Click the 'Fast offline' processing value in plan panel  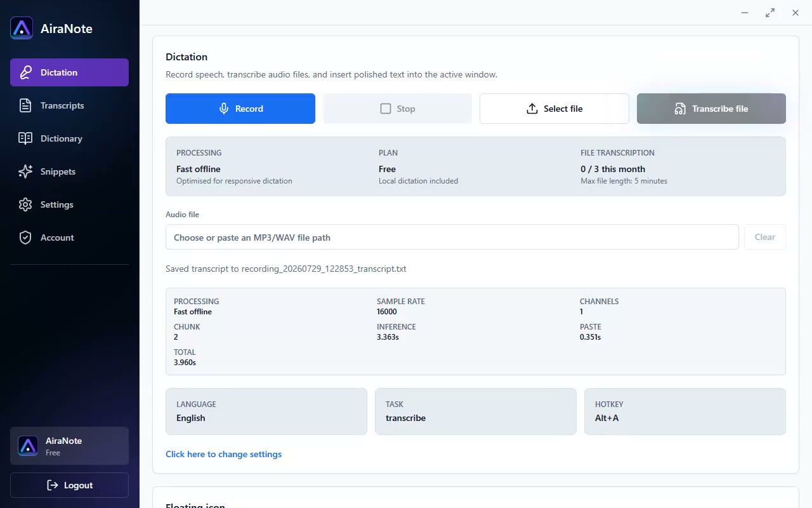(199, 169)
